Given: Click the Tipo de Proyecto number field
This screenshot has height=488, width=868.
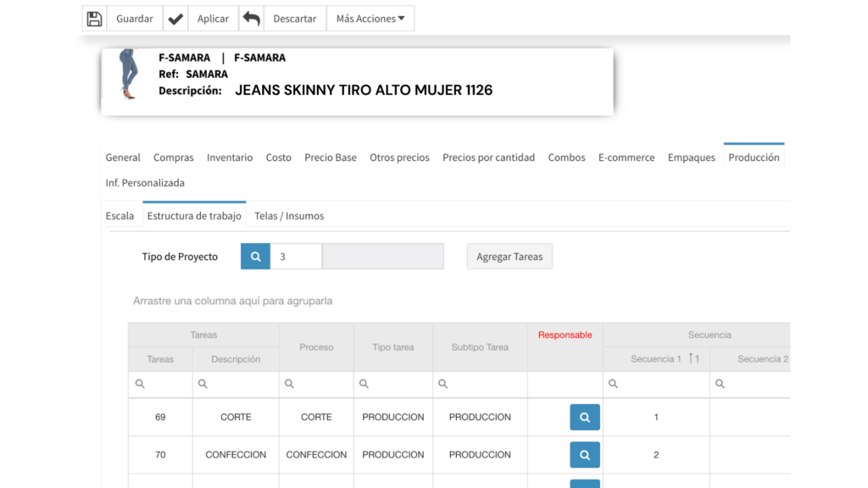Looking at the screenshot, I should (x=296, y=257).
